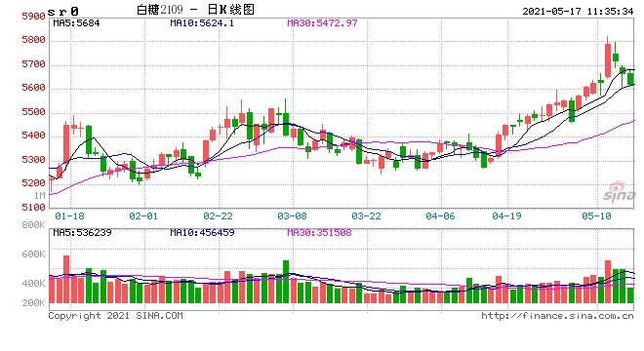Click the 400K volume axis label
The height and width of the screenshot is (351, 644).
click(33, 284)
